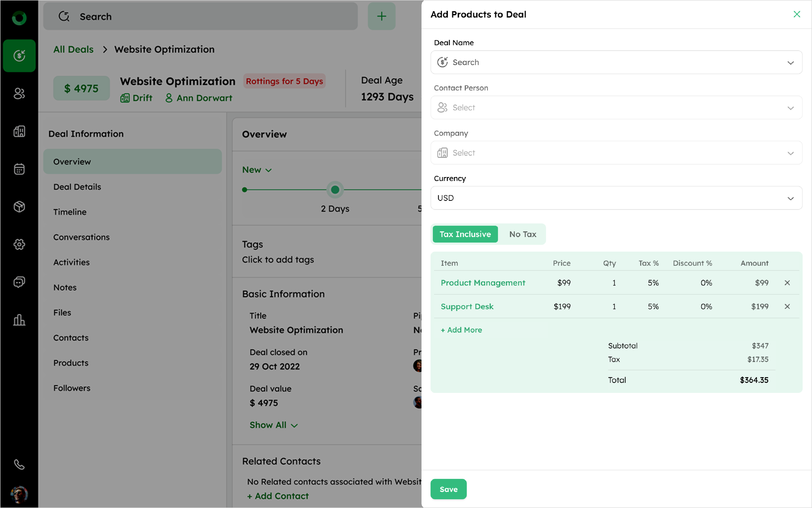Open the Contact Person select dropdown

(616, 107)
